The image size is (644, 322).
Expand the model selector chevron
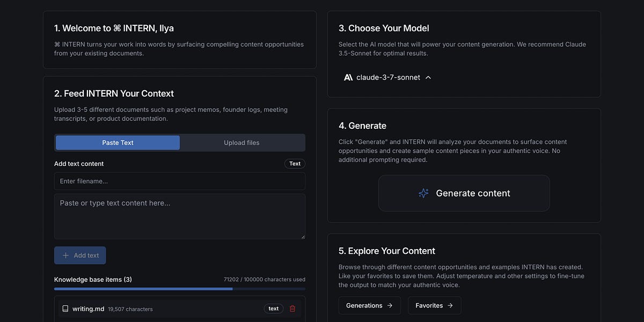click(428, 77)
